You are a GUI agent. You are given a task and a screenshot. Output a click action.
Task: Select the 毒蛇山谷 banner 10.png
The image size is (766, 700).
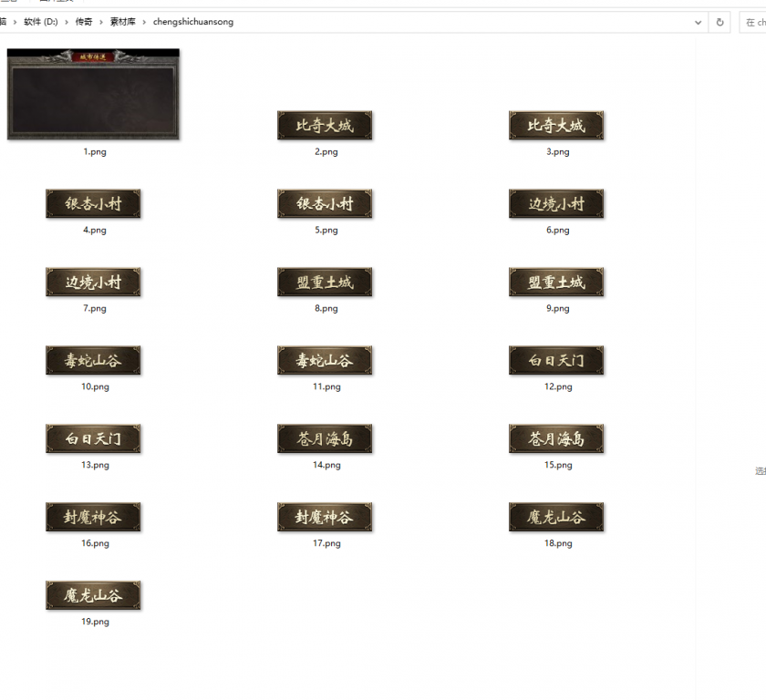[x=93, y=361]
